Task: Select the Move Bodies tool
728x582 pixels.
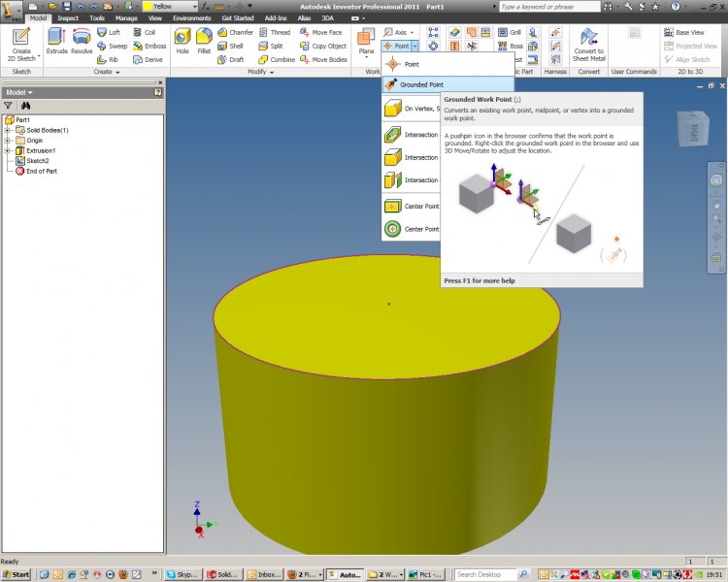Action: point(323,59)
